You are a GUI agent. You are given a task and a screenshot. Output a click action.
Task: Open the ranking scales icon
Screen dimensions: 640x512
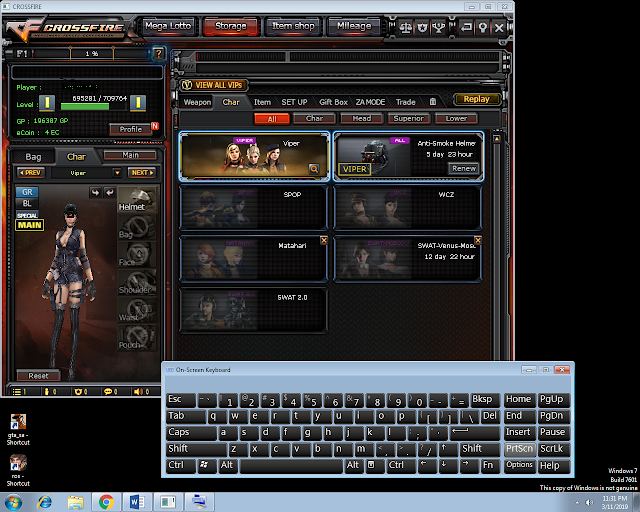coord(405,28)
